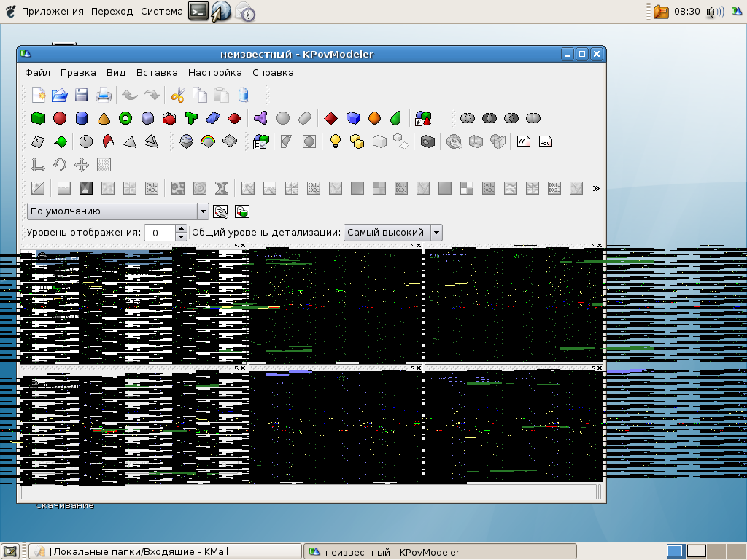The width and height of the screenshot is (747, 560).
Task: Open the Файл menu
Action: (37, 73)
